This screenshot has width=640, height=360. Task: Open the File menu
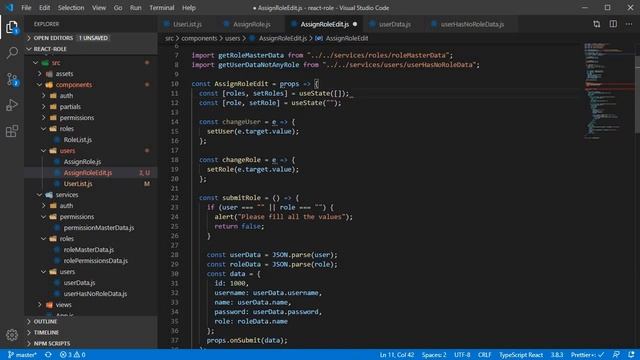click(x=26, y=8)
